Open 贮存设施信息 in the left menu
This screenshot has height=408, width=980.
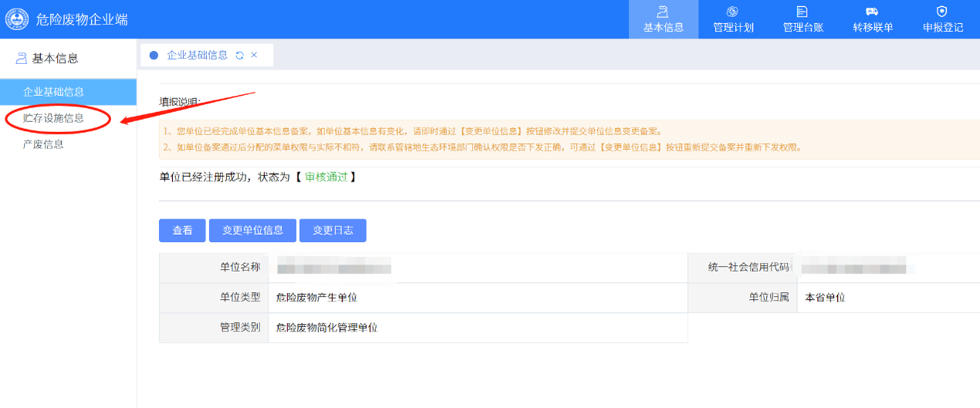(54, 118)
